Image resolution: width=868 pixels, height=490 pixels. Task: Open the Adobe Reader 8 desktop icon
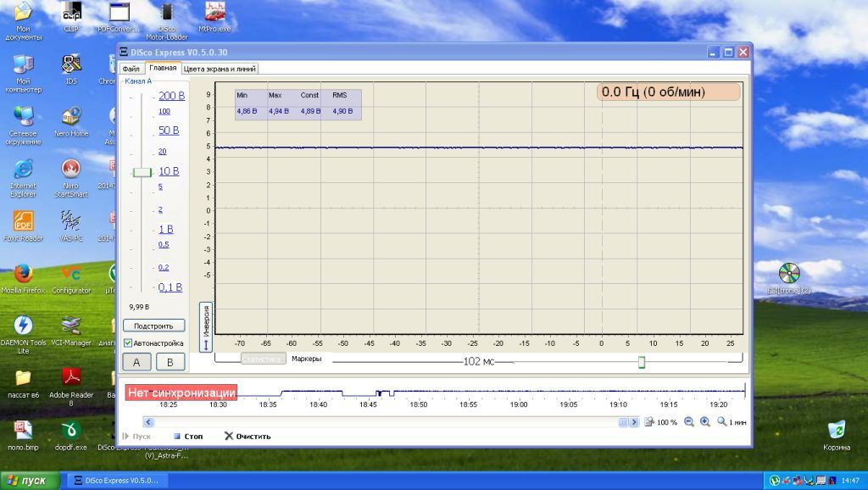(x=71, y=387)
